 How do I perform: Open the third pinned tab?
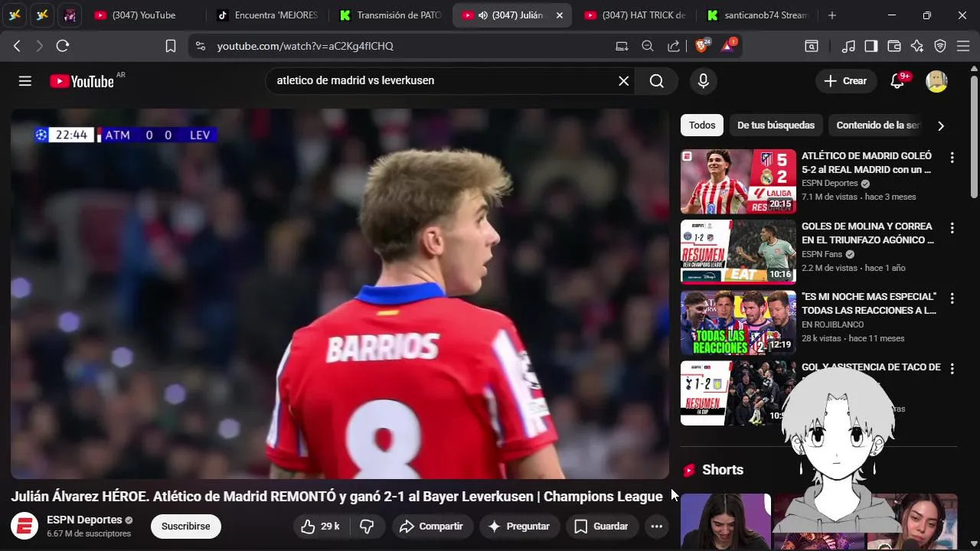pyautogui.click(x=70, y=15)
